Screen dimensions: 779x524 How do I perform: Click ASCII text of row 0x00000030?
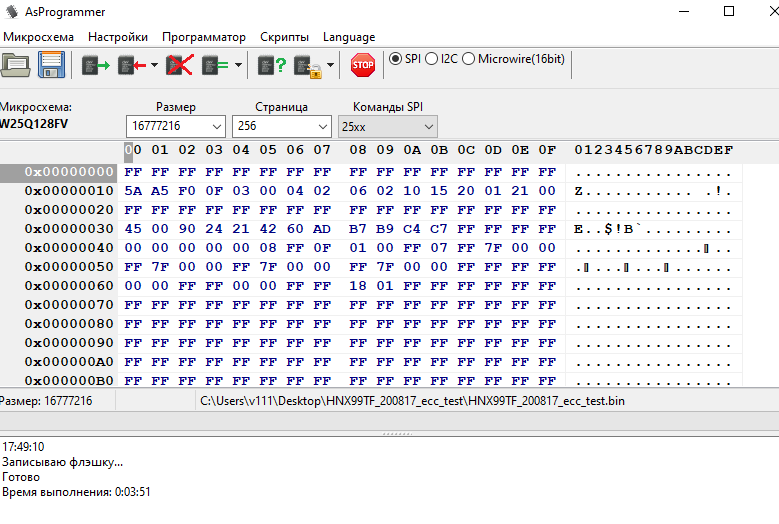click(653, 229)
